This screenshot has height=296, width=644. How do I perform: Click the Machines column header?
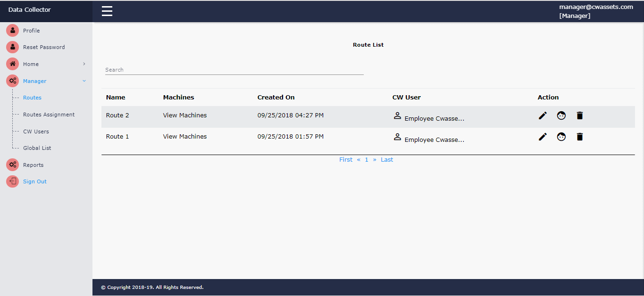click(x=179, y=97)
